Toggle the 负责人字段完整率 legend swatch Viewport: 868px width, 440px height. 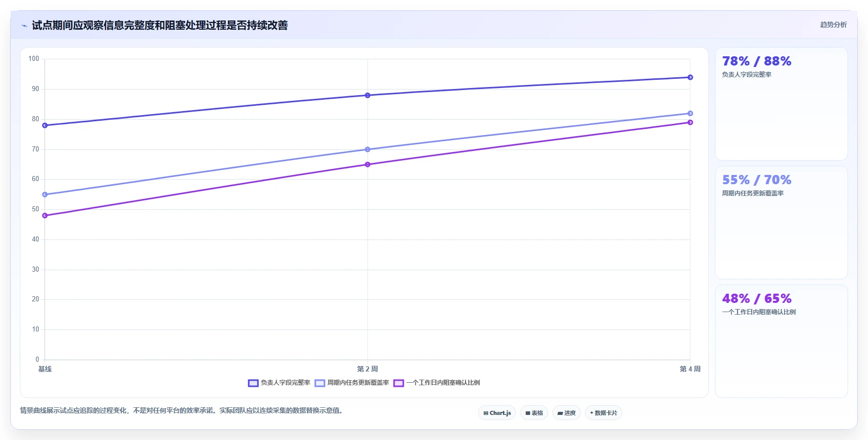[x=253, y=383]
